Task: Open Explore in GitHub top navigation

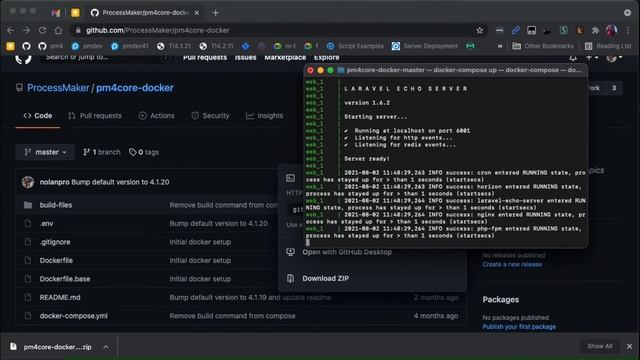Action: tap(327, 58)
